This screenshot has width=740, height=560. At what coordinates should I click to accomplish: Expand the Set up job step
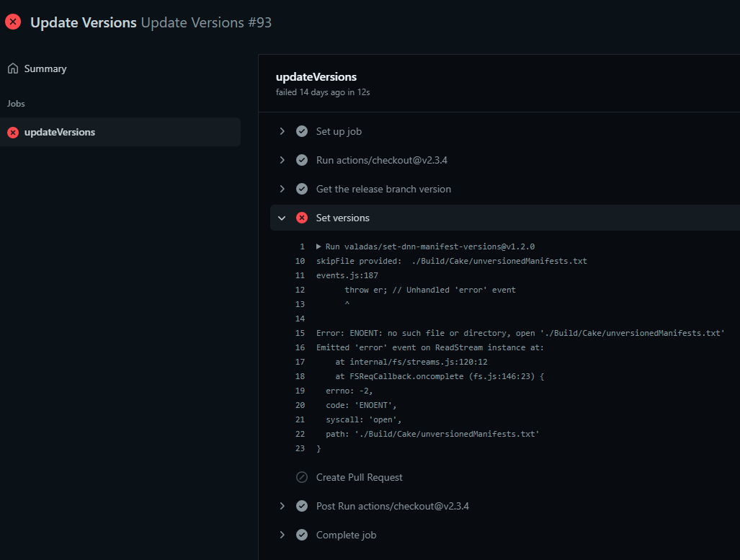282,131
